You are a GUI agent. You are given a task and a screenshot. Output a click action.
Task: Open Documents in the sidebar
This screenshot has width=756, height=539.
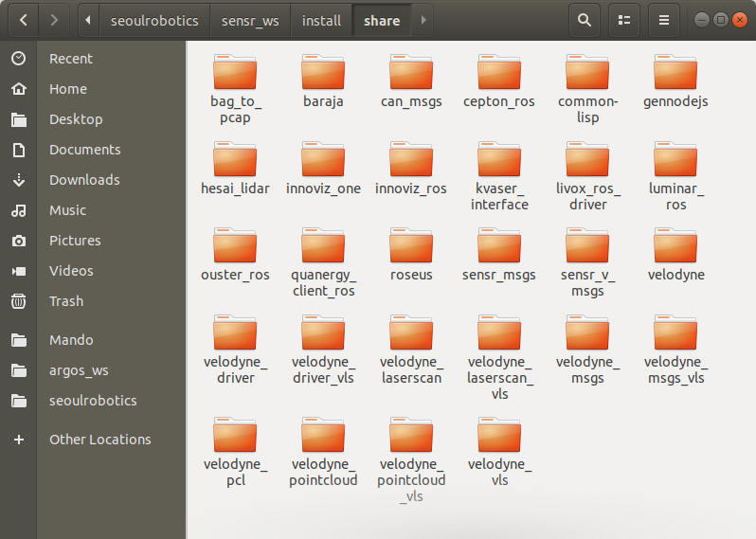93,150
